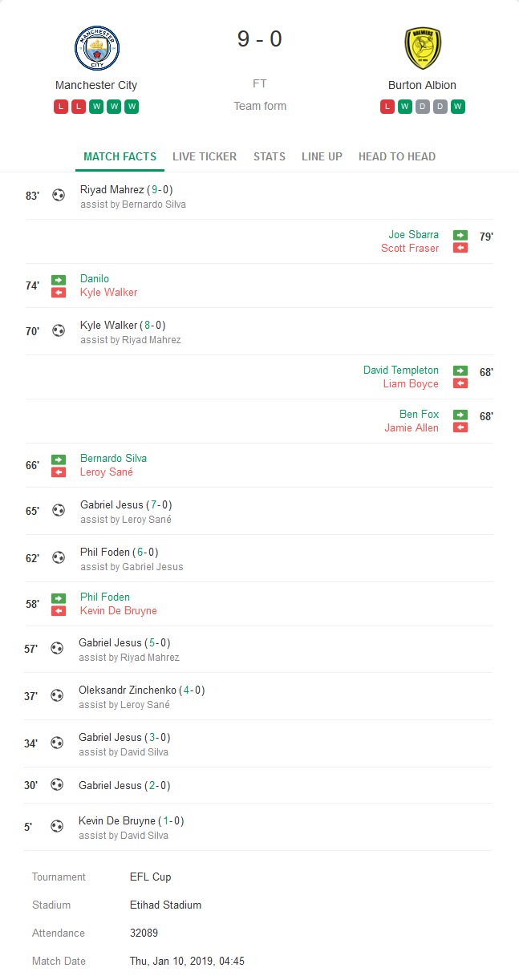Click Burton Albion's last green W form badge
Screen dimensions: 519x980
pos(458,107)
